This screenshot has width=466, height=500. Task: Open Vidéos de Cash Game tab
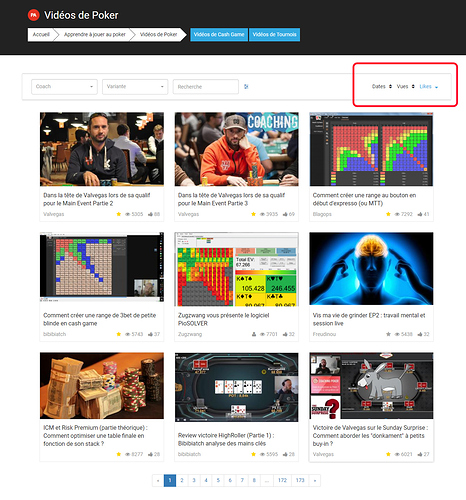(219, 35)
